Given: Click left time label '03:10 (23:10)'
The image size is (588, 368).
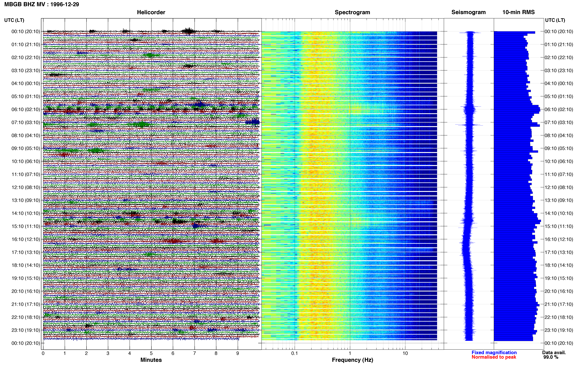Looking at the screenshot, I should coord(26,71).
